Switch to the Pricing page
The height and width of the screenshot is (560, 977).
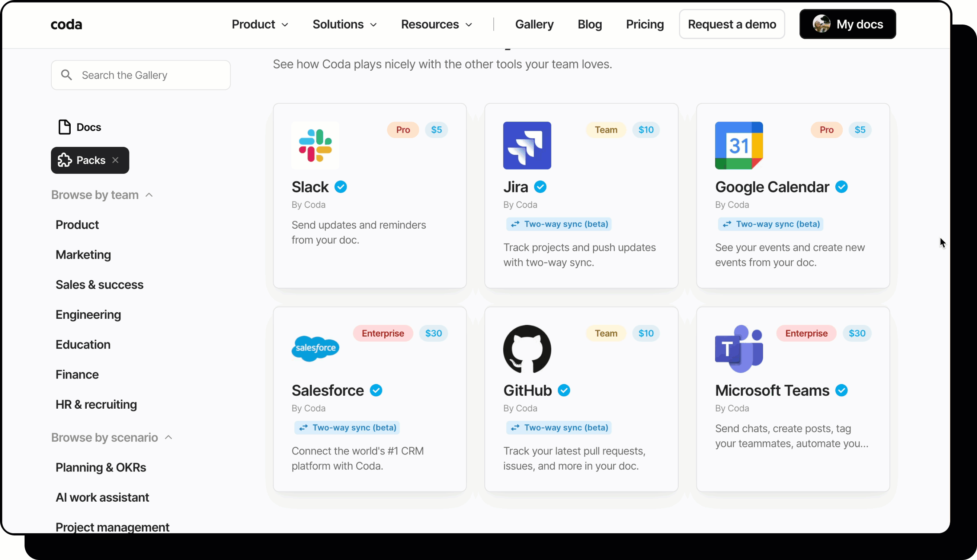(644, 24)
